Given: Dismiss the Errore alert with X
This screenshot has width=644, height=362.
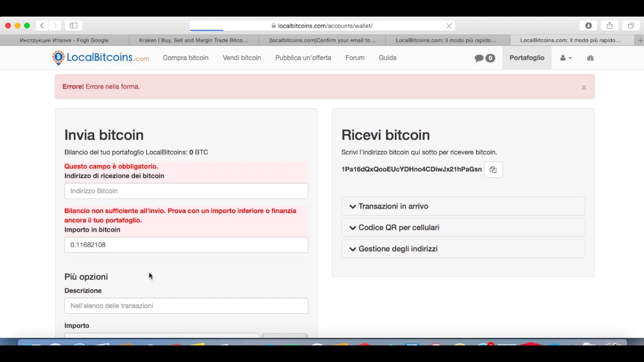Looking at the screenshot, I should click(x=584, y=87).
